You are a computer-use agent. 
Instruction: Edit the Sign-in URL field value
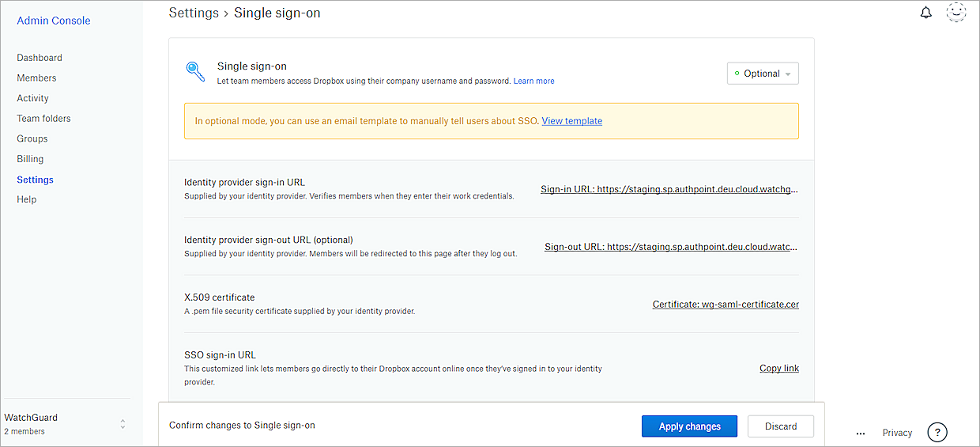pyautogui.click(x=669, y=189)
